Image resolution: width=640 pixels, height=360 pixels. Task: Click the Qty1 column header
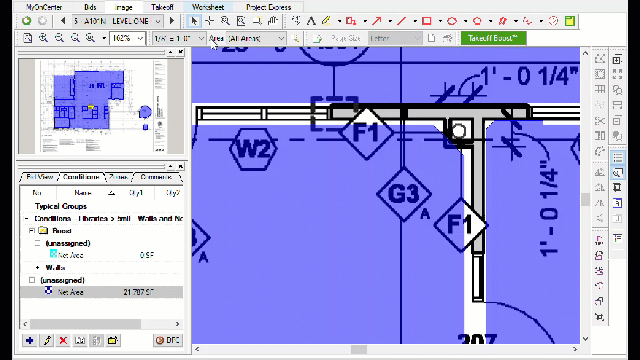[136, 193]
